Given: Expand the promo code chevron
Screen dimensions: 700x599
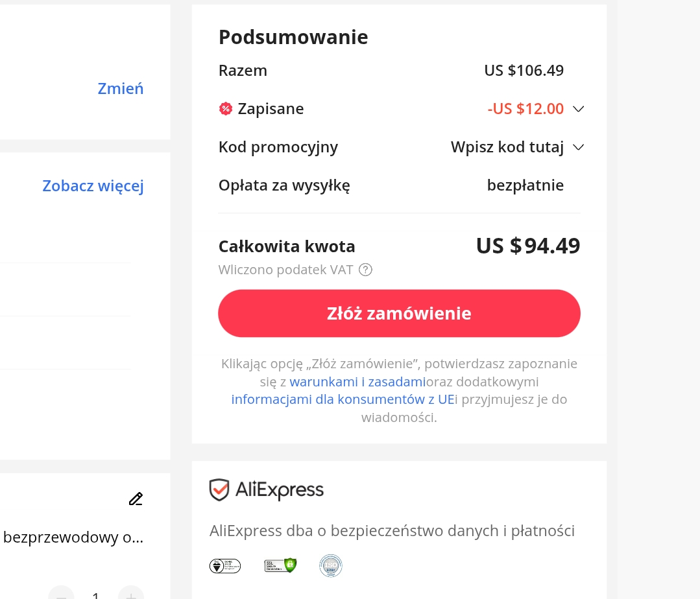Looking at the screenshot, I should (578, 147).
